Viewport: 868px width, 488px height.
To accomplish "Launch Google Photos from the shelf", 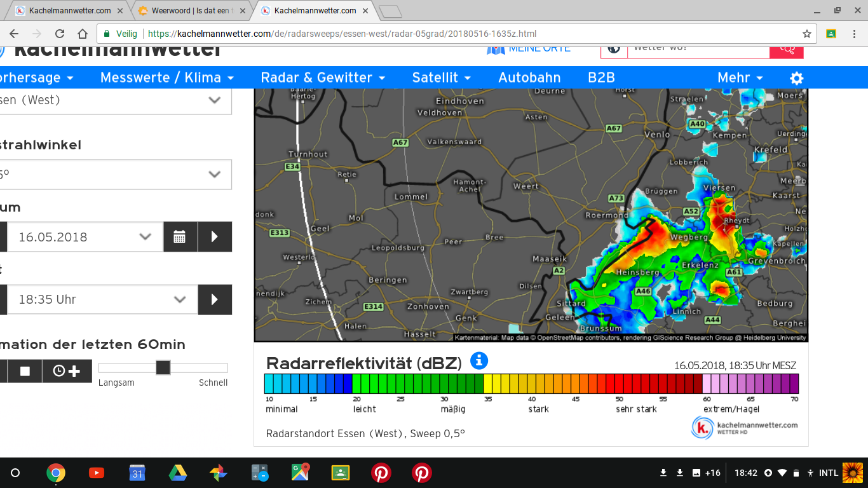I will tap(219, 473).
